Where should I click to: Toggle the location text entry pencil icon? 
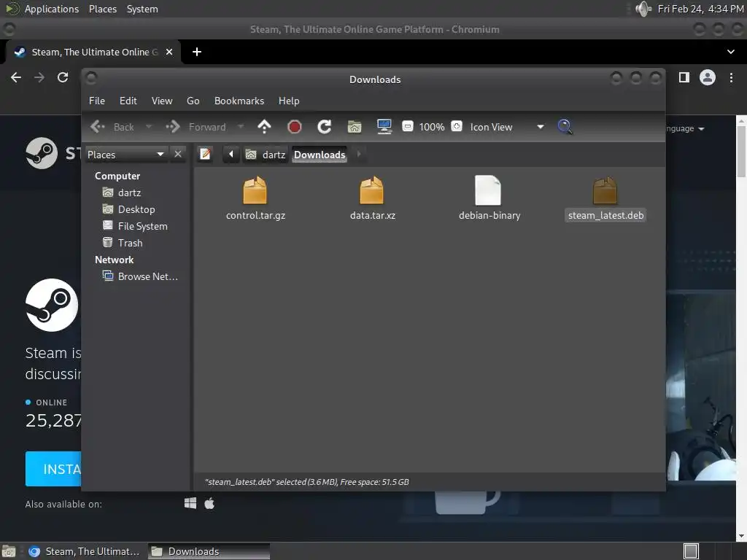[205, 155]
